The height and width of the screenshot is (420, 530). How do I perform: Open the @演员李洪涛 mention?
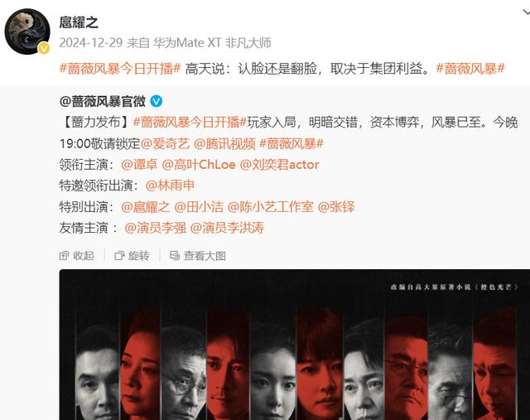(x=227, y=228)
